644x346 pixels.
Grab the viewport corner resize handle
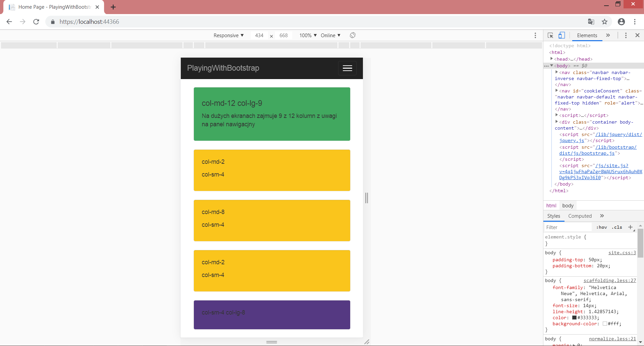coord(367,342)
